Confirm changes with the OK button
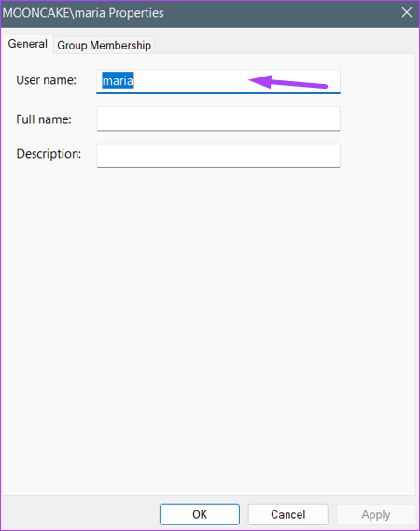The height and width of the screenshot is (531, 420). coord(200,514)
